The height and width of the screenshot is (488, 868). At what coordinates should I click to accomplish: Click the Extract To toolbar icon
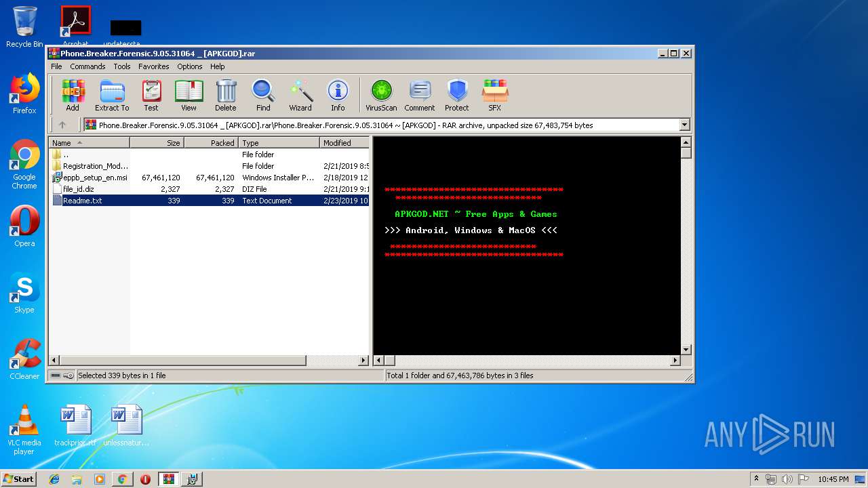(x=112, y=95)
